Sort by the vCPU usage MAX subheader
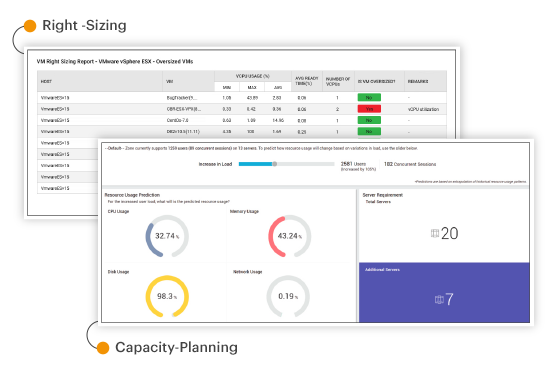Image resolution: width=558 pixels, height=374 pixels. (x=252, y=87)
